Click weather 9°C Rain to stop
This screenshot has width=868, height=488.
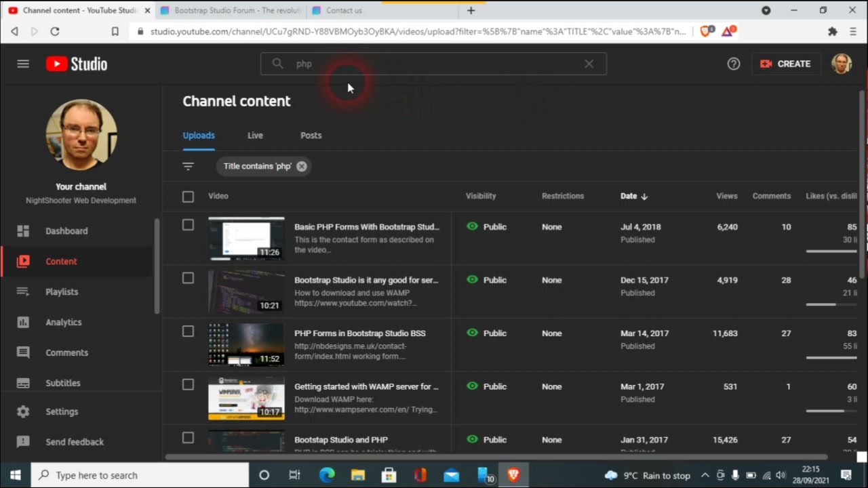(647, 475)
